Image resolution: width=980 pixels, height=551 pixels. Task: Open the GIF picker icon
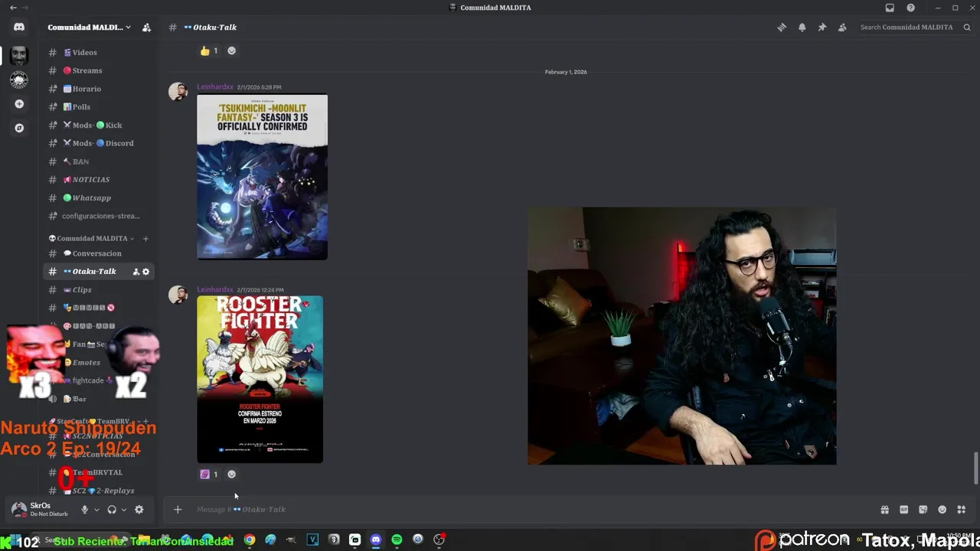(903, 510)
